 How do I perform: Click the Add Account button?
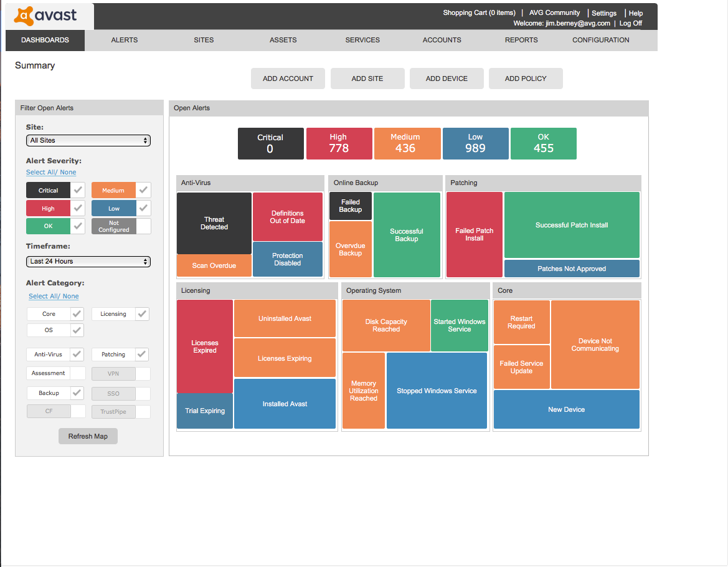[x=288, y=79]
